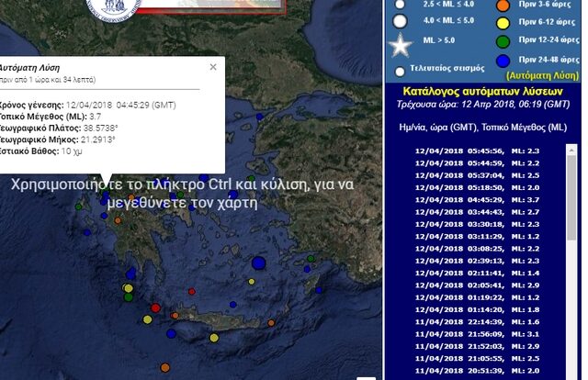Screen dimensions: 588x380
Task: Click the orange marker in northwestern Peloponnese
Action: 118,220
